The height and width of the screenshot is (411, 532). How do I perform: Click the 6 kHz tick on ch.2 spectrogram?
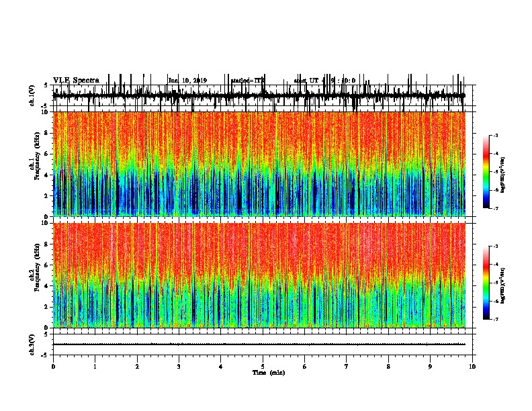47,265
